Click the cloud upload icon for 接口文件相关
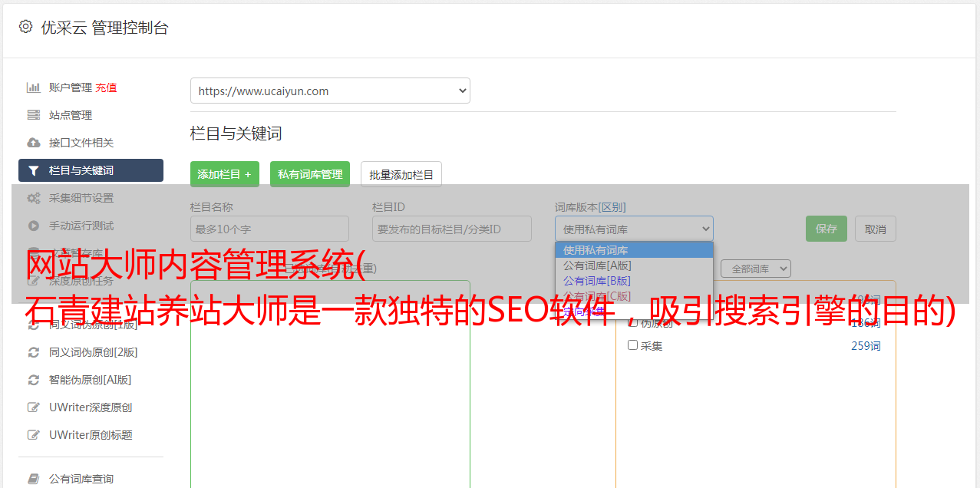 (34, 143)
